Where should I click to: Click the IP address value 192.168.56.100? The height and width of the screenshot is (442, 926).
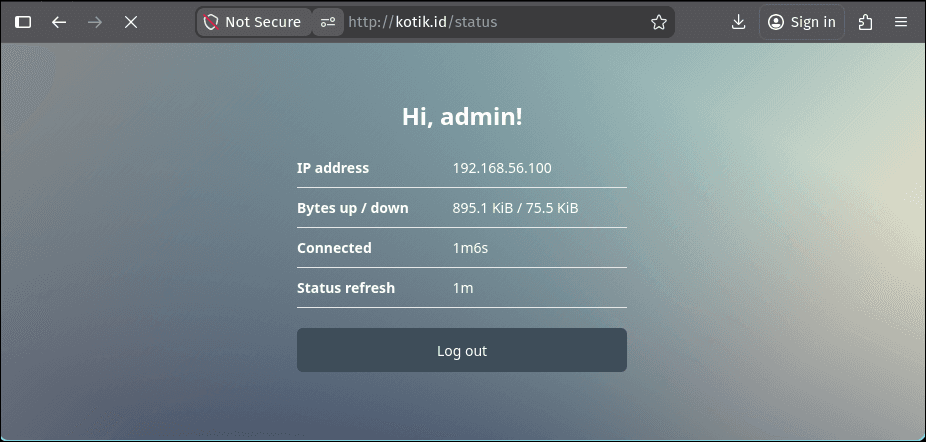coord(502,168)
